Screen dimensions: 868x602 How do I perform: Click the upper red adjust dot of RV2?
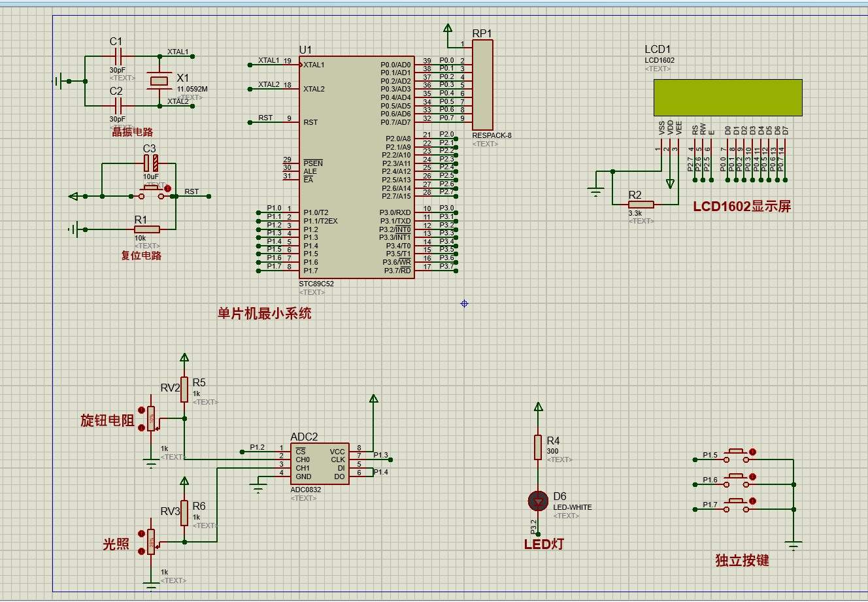[x=141, y=409]
